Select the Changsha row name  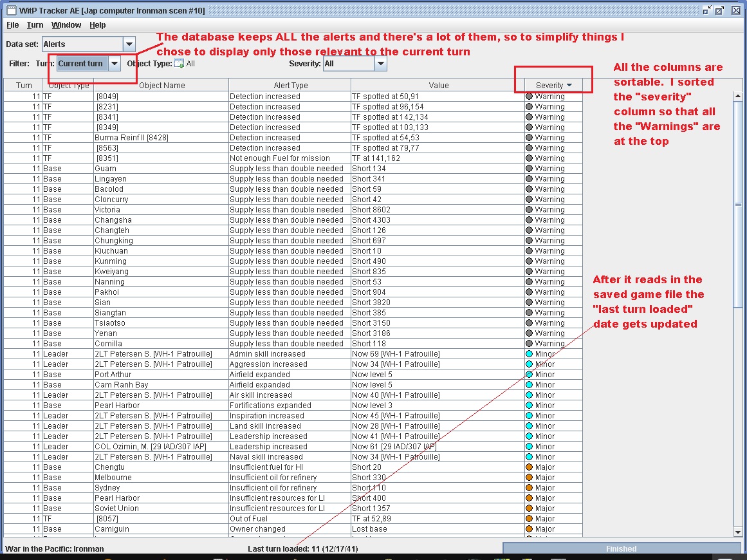point(161,220)
